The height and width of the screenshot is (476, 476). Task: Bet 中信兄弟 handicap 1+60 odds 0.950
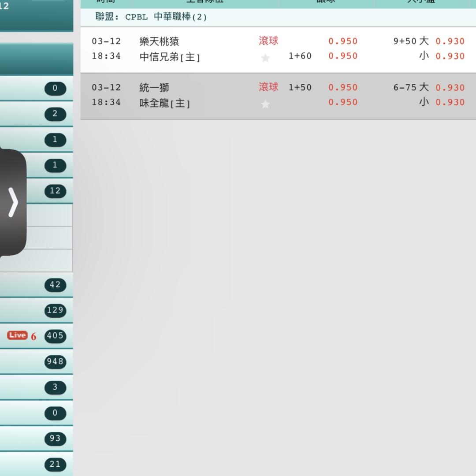[343, 56]
